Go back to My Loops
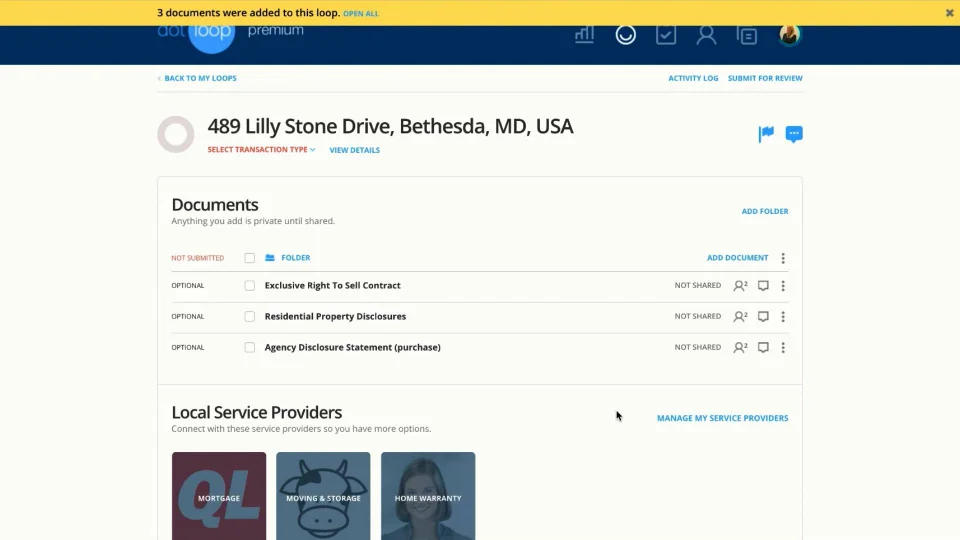The image size is (960, 540). [x=198, y=78]
